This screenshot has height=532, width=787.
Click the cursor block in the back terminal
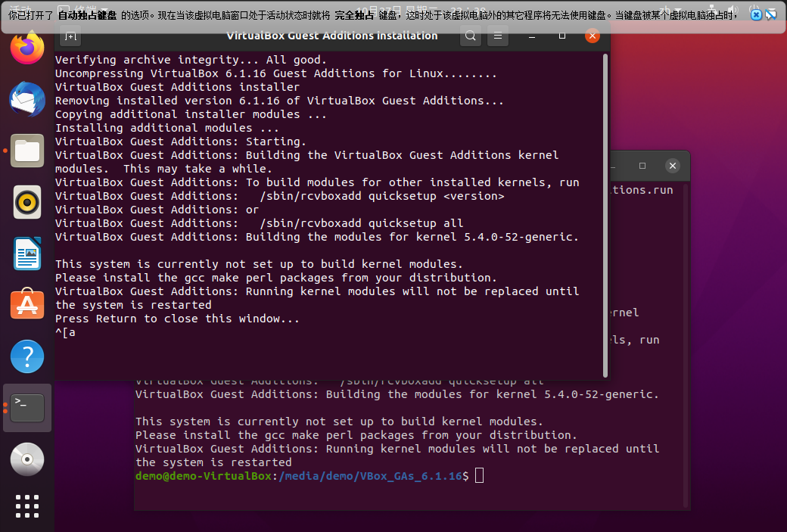pos(479,474)
